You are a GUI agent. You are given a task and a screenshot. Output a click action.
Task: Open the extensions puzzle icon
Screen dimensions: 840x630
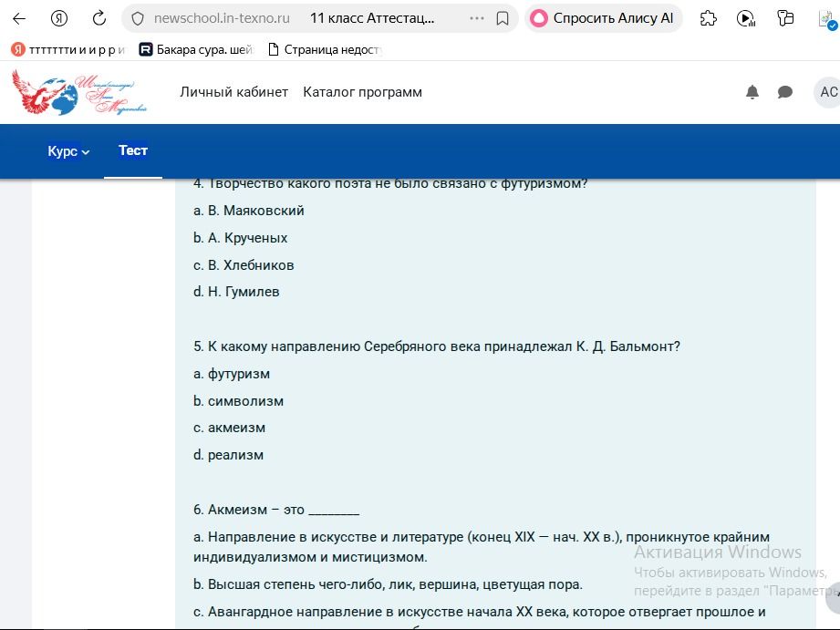pos(709,19)
